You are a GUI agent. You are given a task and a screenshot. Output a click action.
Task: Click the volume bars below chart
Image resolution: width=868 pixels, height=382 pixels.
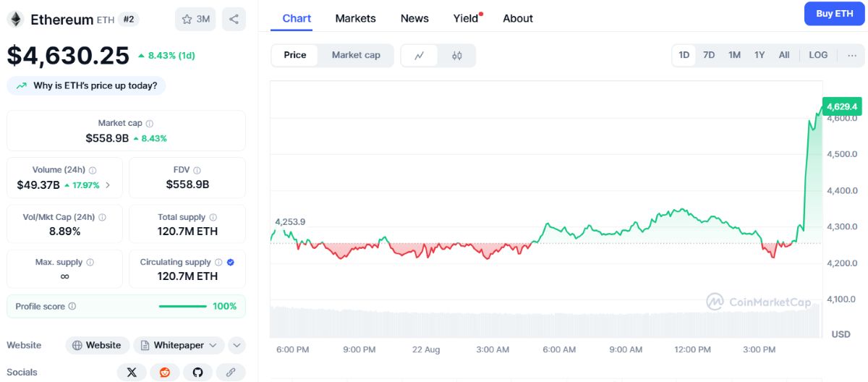[546, 321]
